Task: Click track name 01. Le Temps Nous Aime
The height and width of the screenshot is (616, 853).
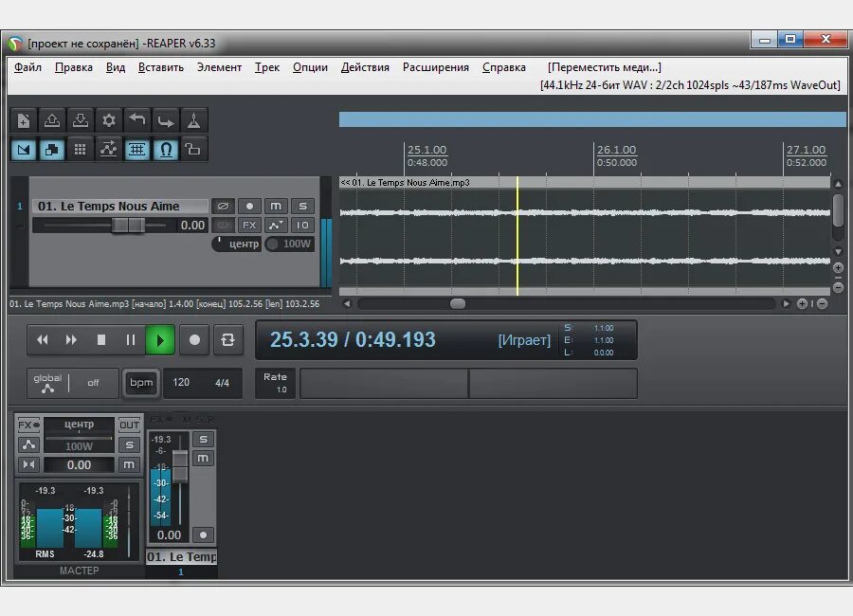Action: tap(119, 207)
